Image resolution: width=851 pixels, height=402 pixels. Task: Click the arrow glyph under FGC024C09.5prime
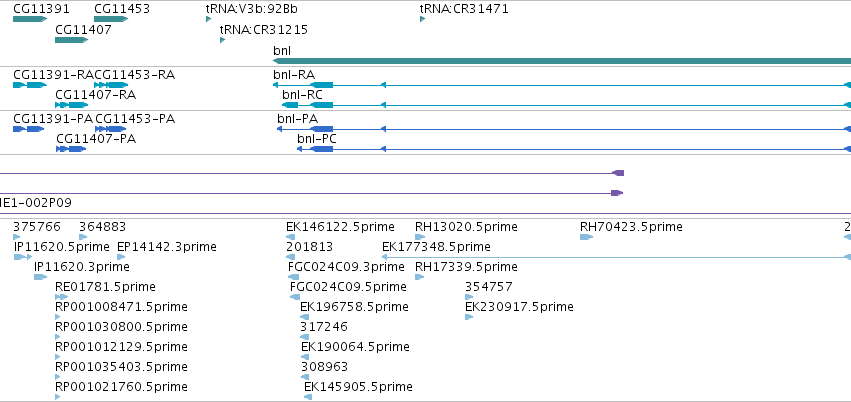[x=295, y=297]
